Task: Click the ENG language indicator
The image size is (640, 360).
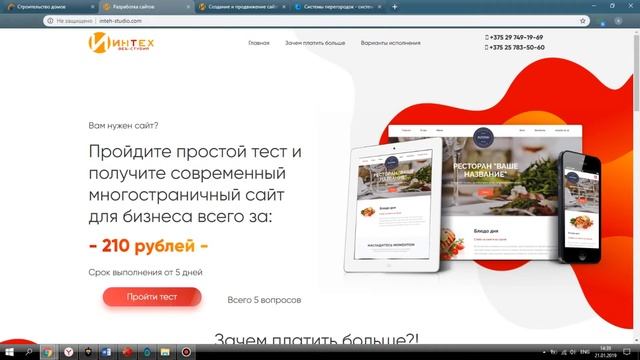Action: coord(584,352)
